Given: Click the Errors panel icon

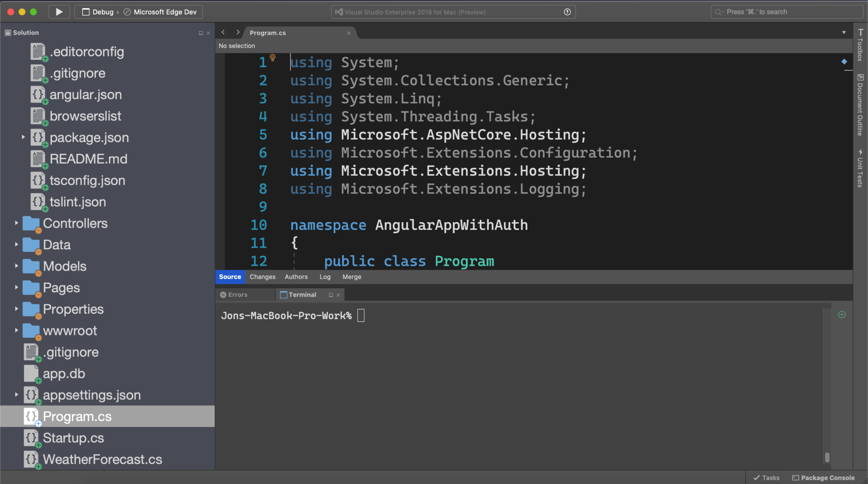Looking at the screenshot, I should pyautogui.click(x=223, y=294).
